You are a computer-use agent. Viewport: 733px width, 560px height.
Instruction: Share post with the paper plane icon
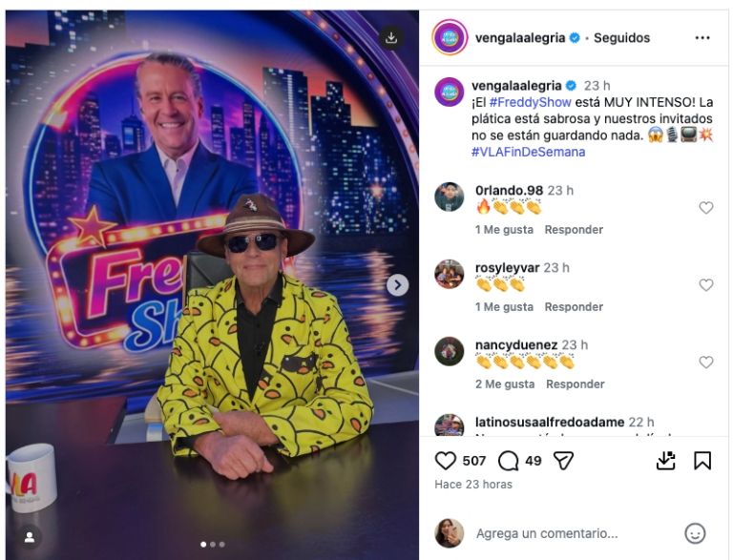[563, 461]
